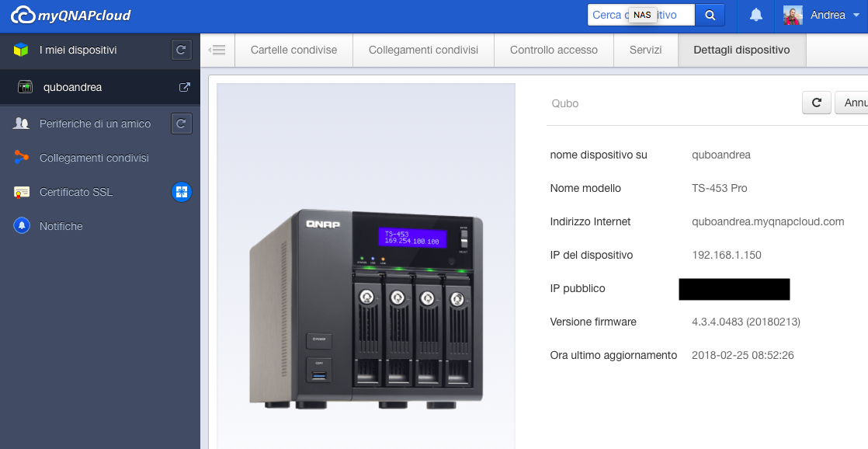Open the Collegamenti condivisi tab
868x449 pixels.
click(423, 50)
